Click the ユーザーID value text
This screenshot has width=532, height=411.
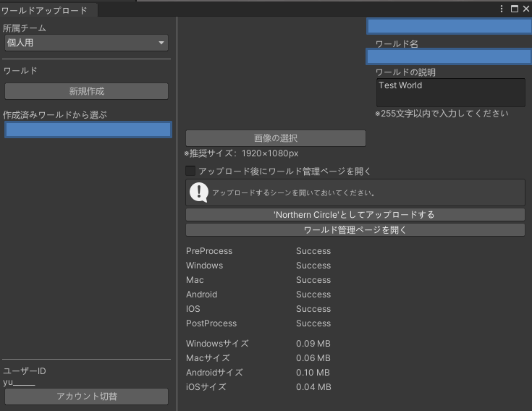tap(19, 382)
